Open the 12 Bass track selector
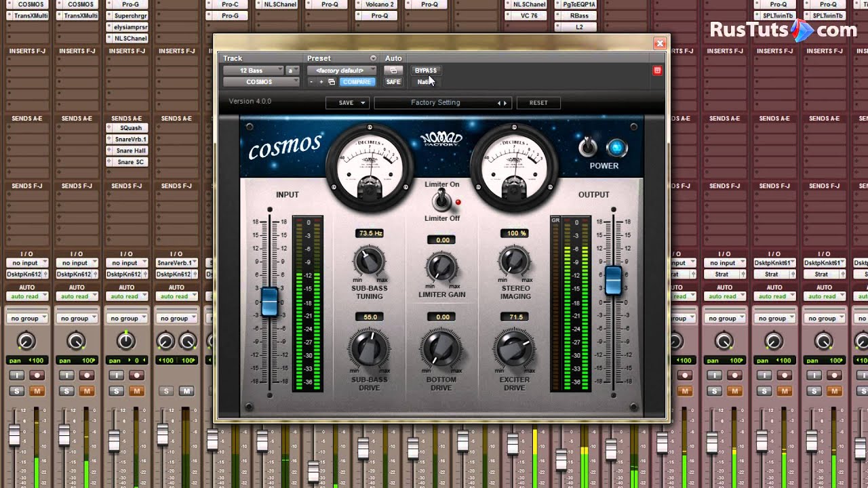 click(x=254, y=70)
